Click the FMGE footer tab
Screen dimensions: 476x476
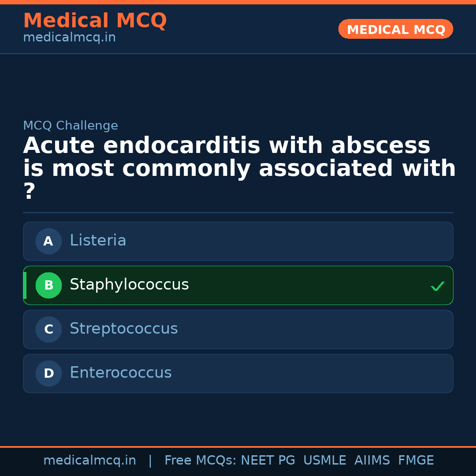(x=416, y=460)
